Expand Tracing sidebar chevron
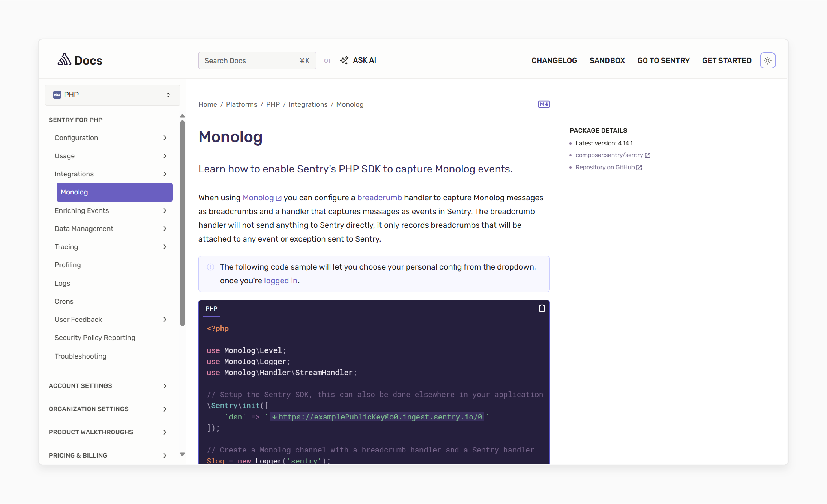 (x=165, y=247)
